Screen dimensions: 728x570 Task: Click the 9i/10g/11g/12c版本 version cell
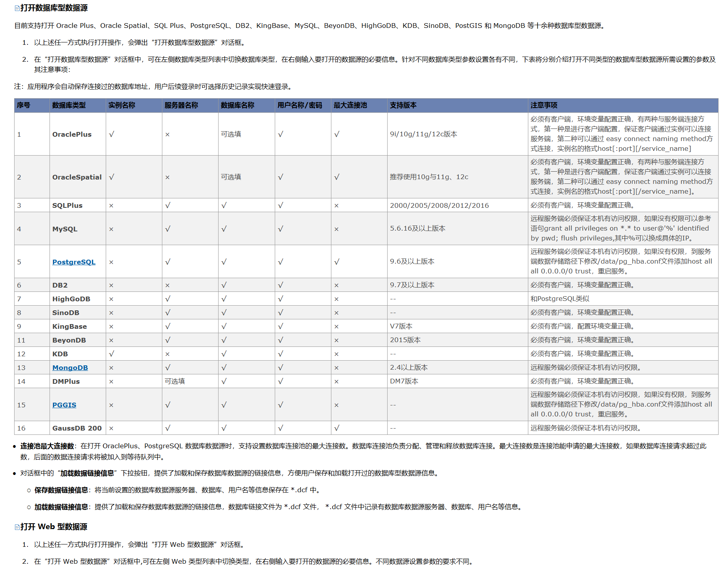click(x=458, y=134)
